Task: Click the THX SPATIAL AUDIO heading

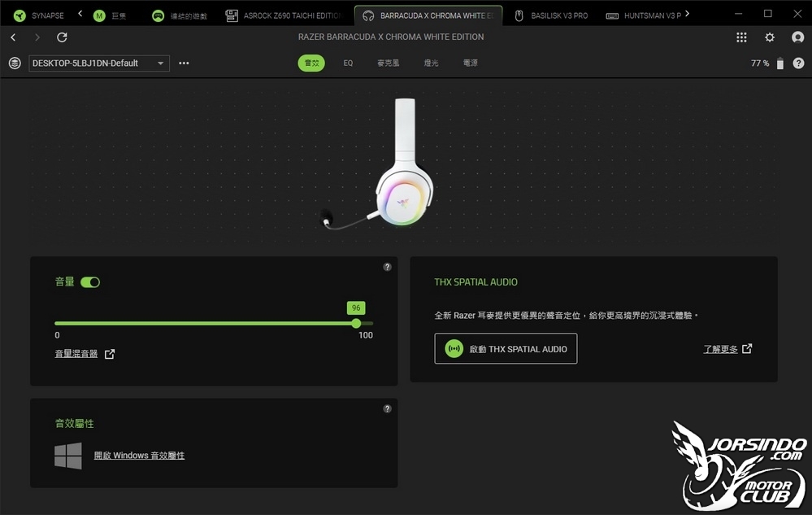Action: tap(476, 282)
